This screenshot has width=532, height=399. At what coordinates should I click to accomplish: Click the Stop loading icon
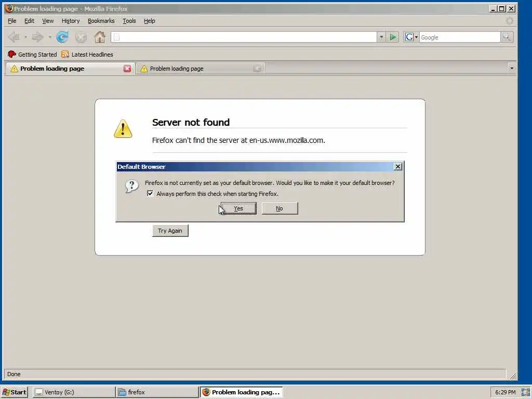pyautogui.click(x=81, y=37)
